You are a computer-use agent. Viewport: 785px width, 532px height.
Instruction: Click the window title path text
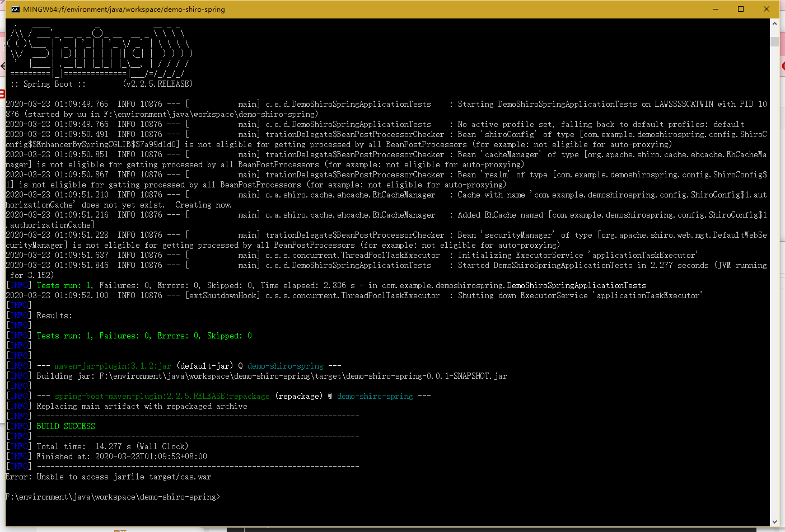tap(124, 10)
